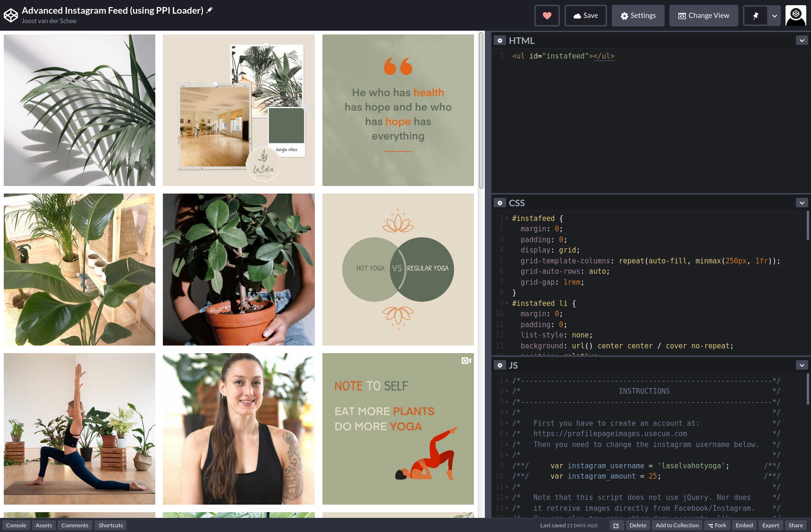The image size is (811, 532).
Task: Open the Assets panel
Action: click(x=44, y=525)
